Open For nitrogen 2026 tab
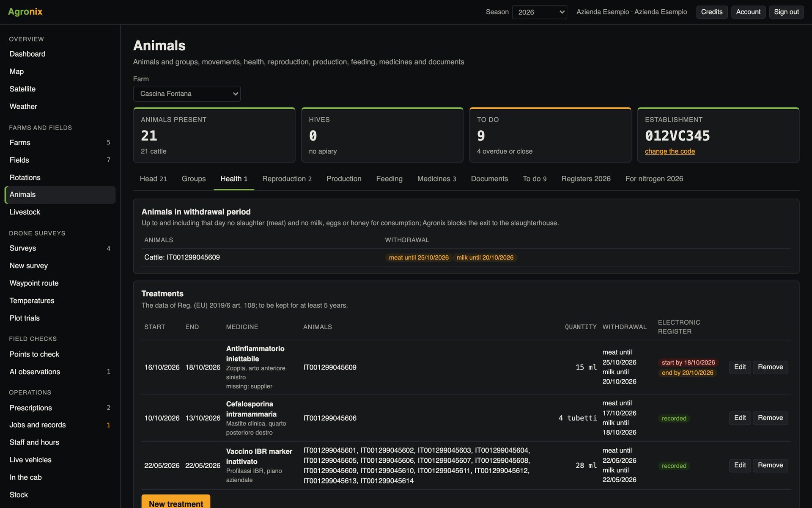Viewport: 812px width, 508px height. [x=654, y=179]
